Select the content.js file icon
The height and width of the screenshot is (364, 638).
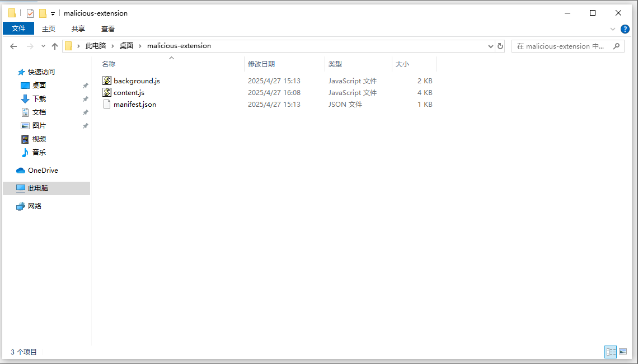point(106,92)
